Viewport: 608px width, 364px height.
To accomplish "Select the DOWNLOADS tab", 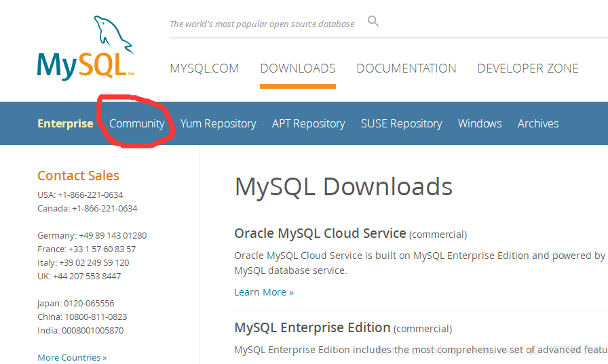I will coord(298,68).
